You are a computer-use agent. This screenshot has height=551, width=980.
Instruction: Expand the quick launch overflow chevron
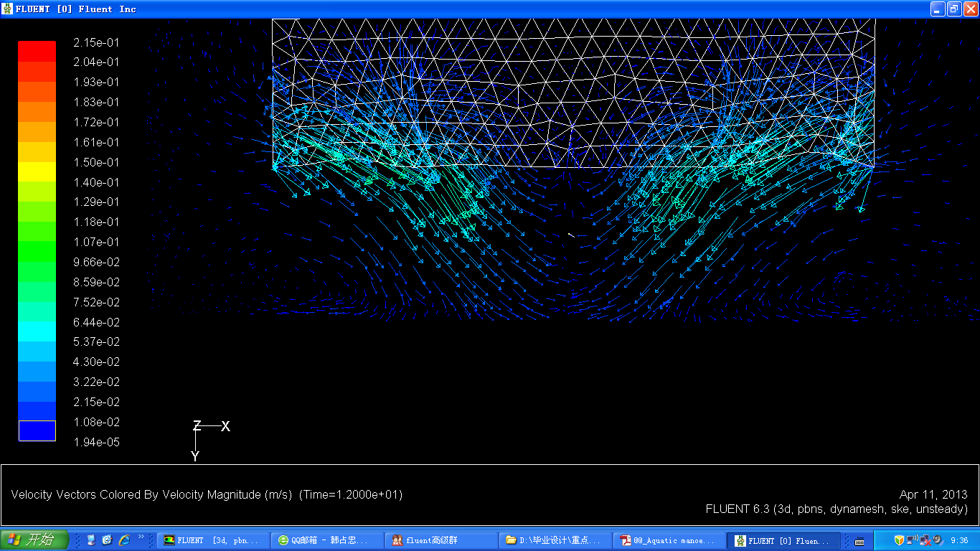pyautogui.click(x=141, y=537)
